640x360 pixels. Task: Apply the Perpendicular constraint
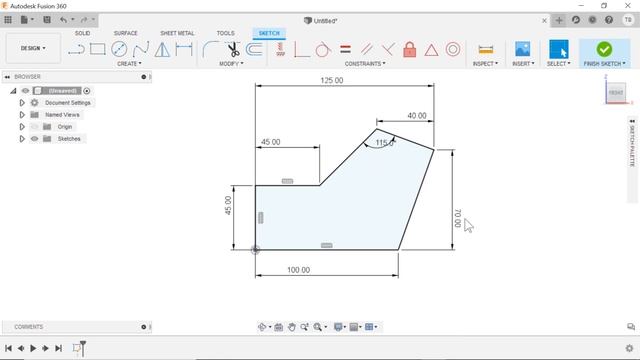(388, 49)
